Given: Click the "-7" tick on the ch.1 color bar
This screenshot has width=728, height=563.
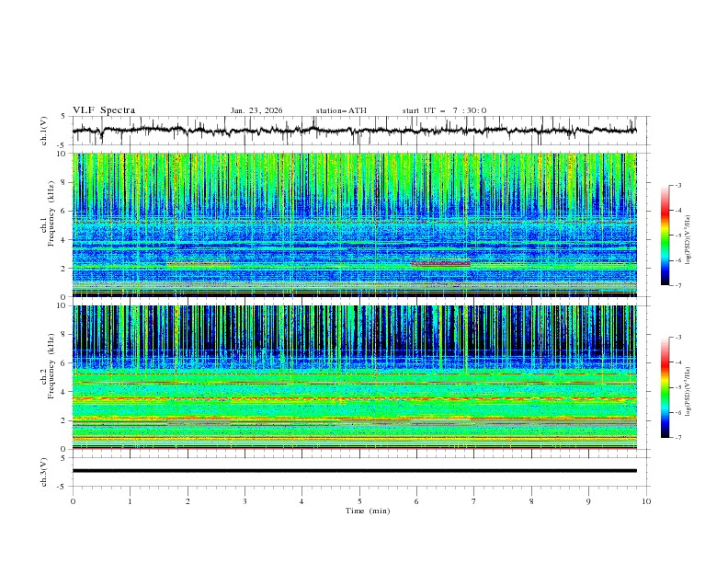Looking at the screenshot, I should 678,285.
